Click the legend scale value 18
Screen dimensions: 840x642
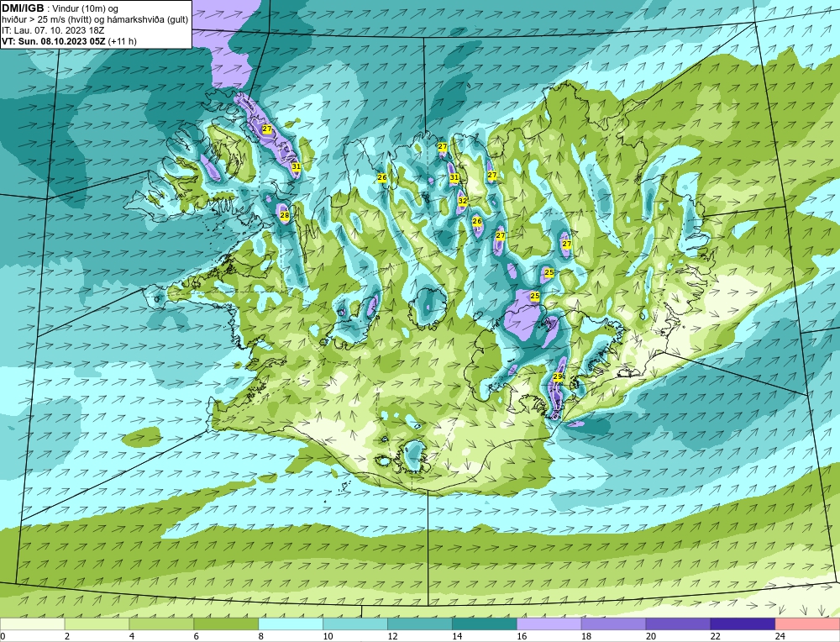coord(586,636)
